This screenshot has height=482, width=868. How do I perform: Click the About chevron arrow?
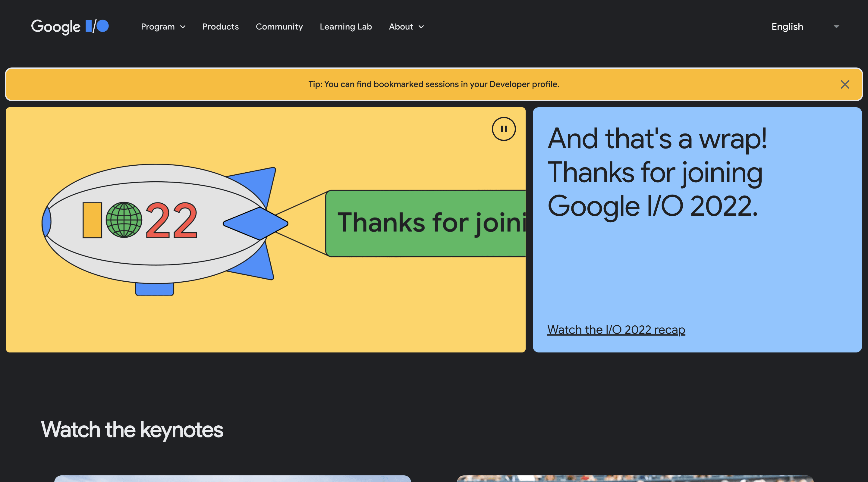click(421, 27)
